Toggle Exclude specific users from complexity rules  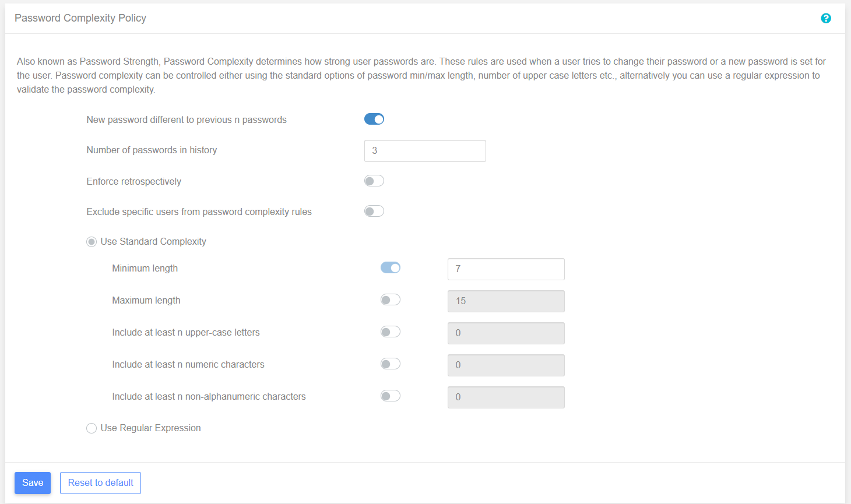374,212
